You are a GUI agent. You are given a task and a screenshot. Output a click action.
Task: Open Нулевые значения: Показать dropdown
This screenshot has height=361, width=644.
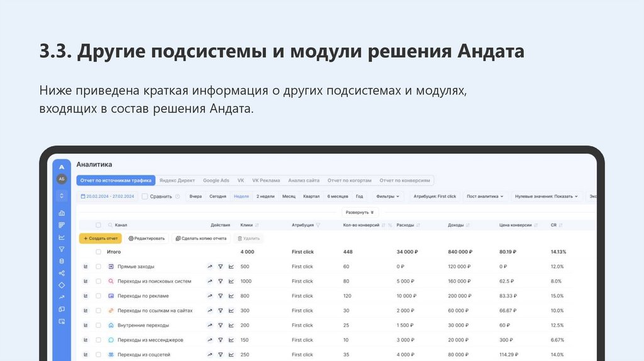(547, 196)
